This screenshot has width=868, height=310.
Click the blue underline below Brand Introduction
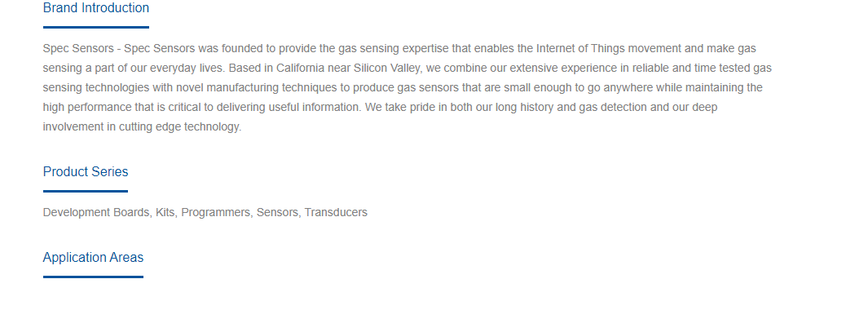pos(96,27)
